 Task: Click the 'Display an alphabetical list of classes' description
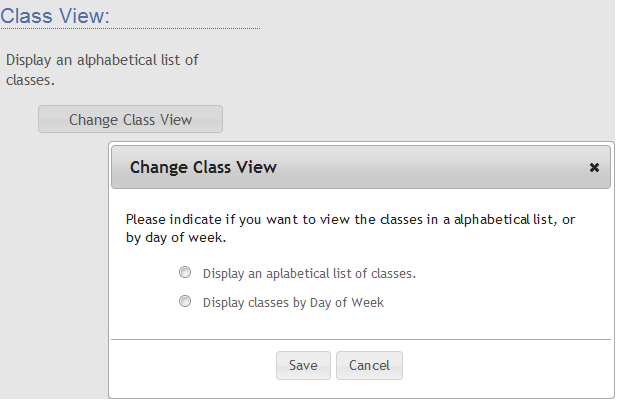[102, 60]
